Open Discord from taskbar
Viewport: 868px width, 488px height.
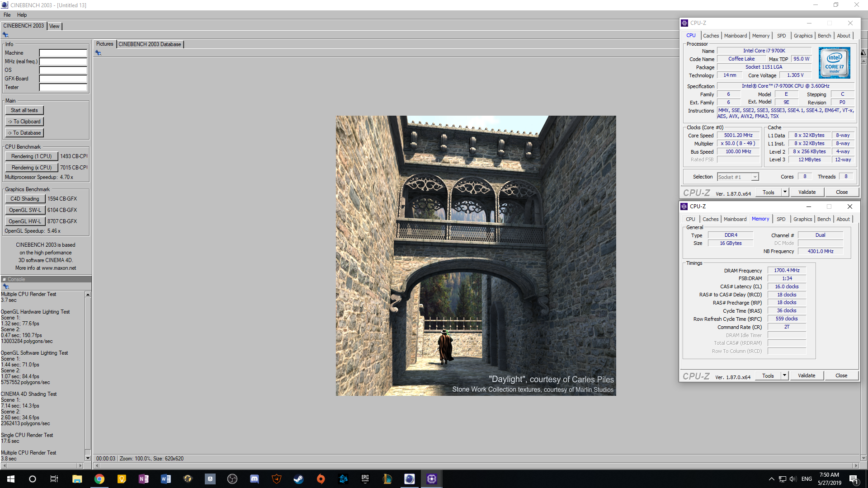tap(254, 479)
